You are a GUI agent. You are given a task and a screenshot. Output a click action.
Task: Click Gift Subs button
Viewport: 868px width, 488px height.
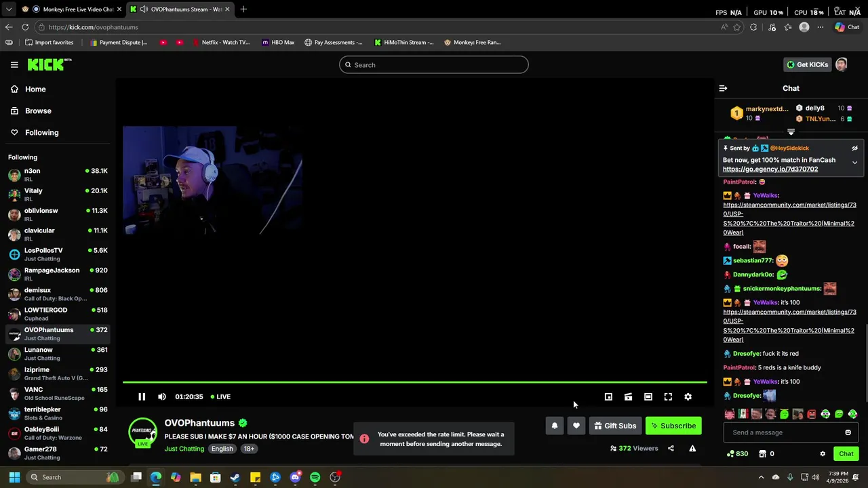pyautogui.click(x=615, y=426)
